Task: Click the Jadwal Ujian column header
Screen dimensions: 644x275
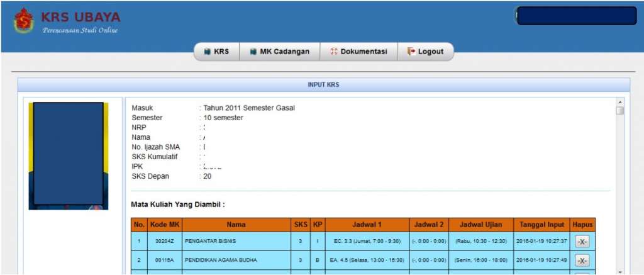Action: [x=480, y=225]
